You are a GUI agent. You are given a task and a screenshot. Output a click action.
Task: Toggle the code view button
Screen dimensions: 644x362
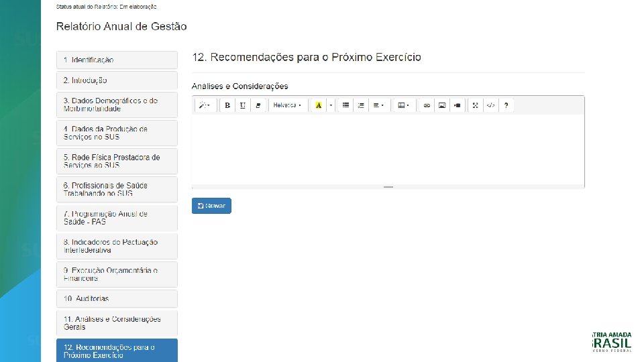point(490,105)
